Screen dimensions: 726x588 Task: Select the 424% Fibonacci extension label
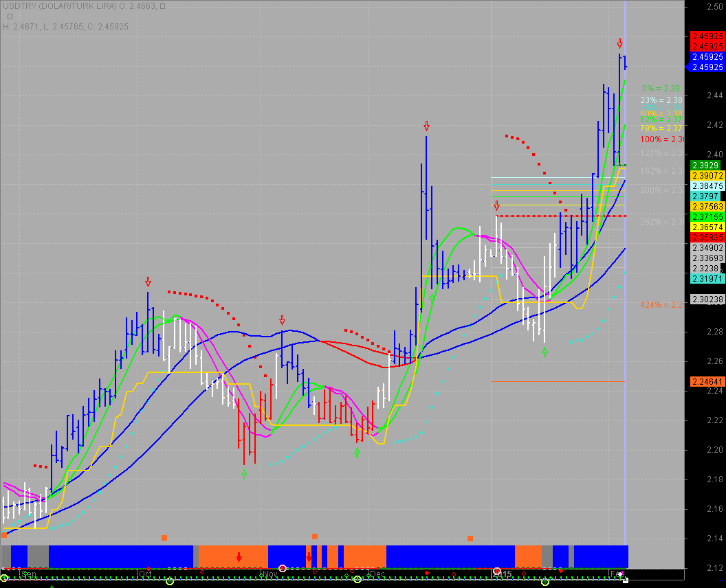tap(661, 304)
